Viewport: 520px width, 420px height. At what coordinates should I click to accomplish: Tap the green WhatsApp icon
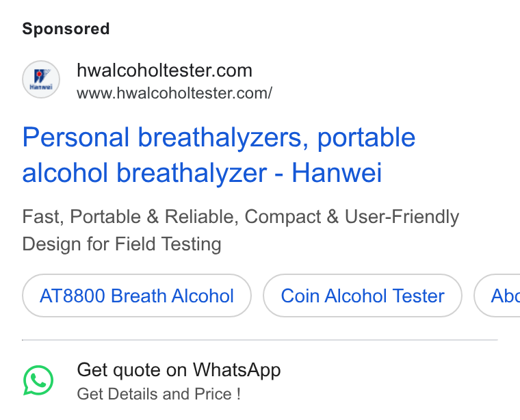coord(38,380)
